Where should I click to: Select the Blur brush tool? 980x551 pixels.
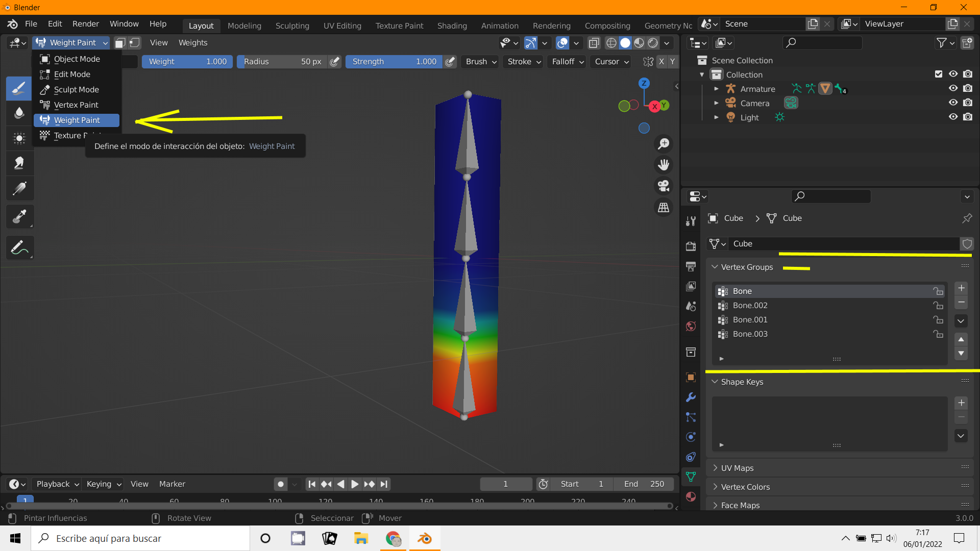[19, 113]
